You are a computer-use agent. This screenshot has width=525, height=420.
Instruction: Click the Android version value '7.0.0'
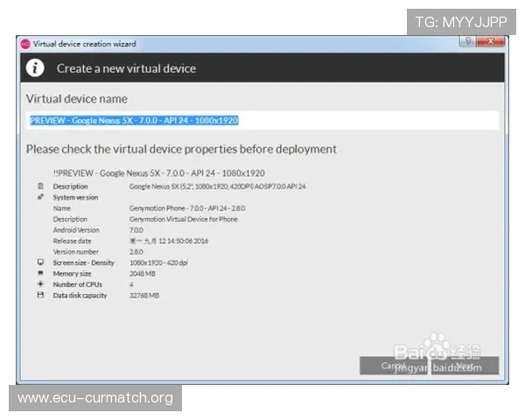[136, 230]
